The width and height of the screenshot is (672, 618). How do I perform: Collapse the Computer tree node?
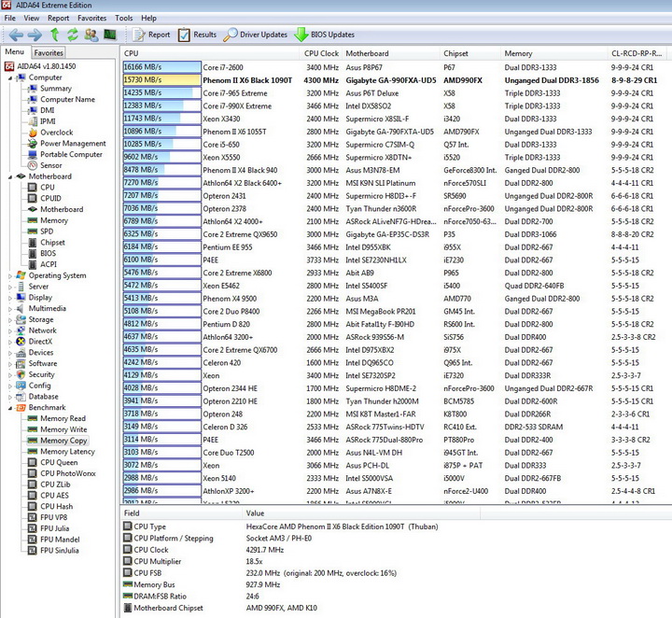coord(10,77)
